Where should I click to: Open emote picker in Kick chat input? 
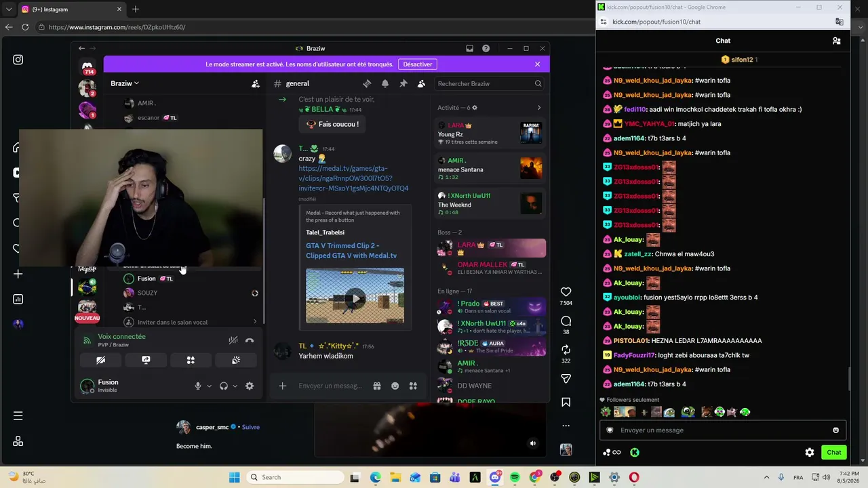pos(835,430)
